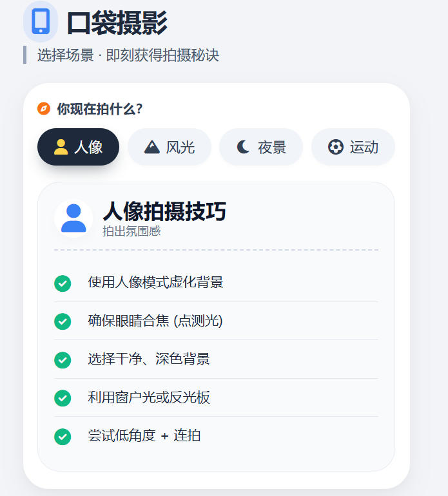Toggle check for 选择干净、深色背景
This screenshot has height=496, width=448.
click(63, 360)
